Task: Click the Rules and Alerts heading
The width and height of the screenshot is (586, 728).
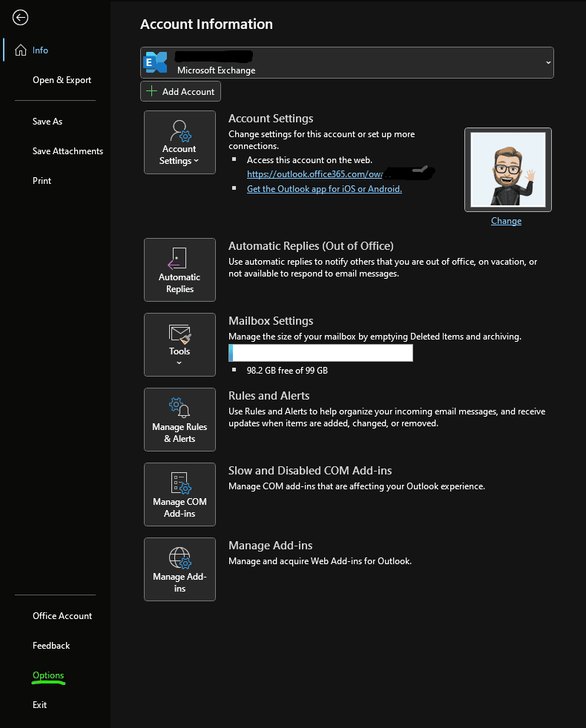Action: pyautogui.click(x=269, y=396)
